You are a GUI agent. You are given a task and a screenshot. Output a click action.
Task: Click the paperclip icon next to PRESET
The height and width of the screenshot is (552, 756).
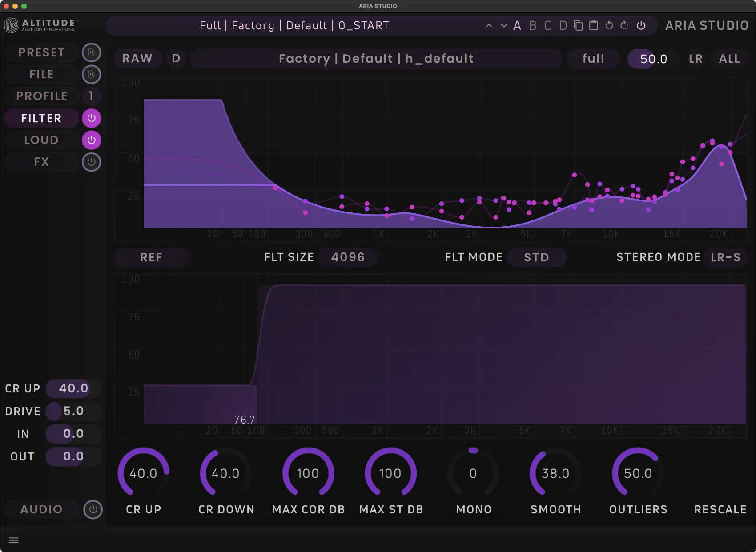coord(92,52)
